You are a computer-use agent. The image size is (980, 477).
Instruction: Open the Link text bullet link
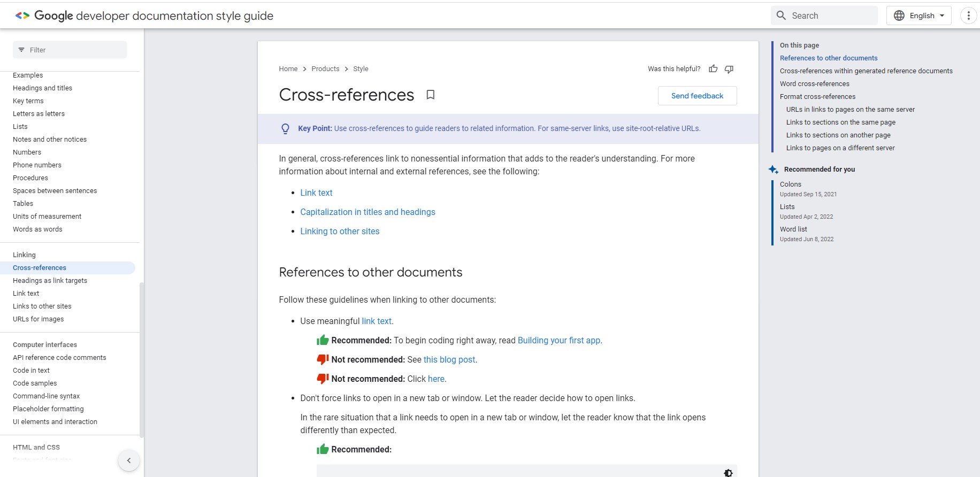(x=316, y=193)
